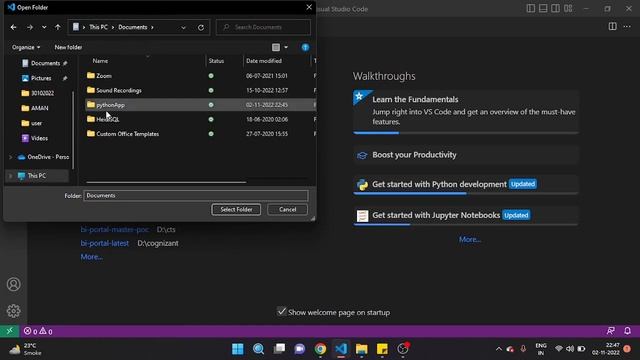Expand the address bar history dropdown
Screen dimensions: 640x360
pyautogui.click(x=183, y=27)
